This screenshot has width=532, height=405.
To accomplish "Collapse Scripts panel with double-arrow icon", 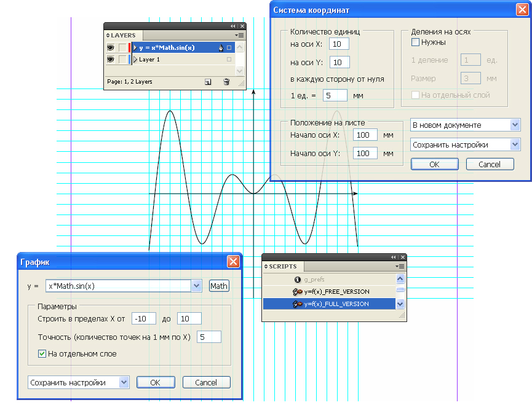I will click(393, 258).
